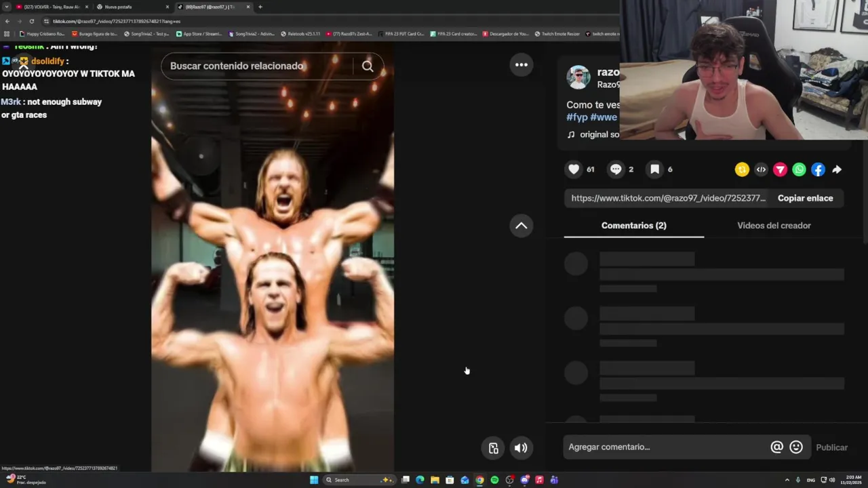Click the Windows taskbar Search box
The image size is (868, 488).
click(x=358, y=480)
